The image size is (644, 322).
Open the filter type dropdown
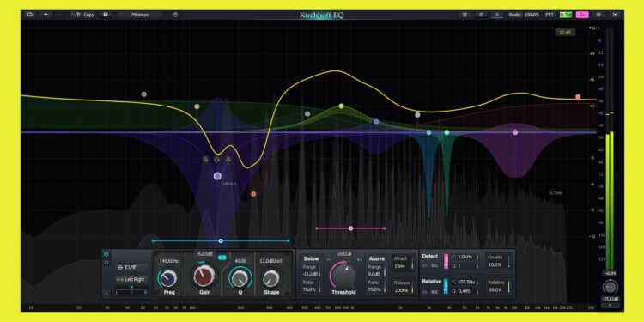131,268
